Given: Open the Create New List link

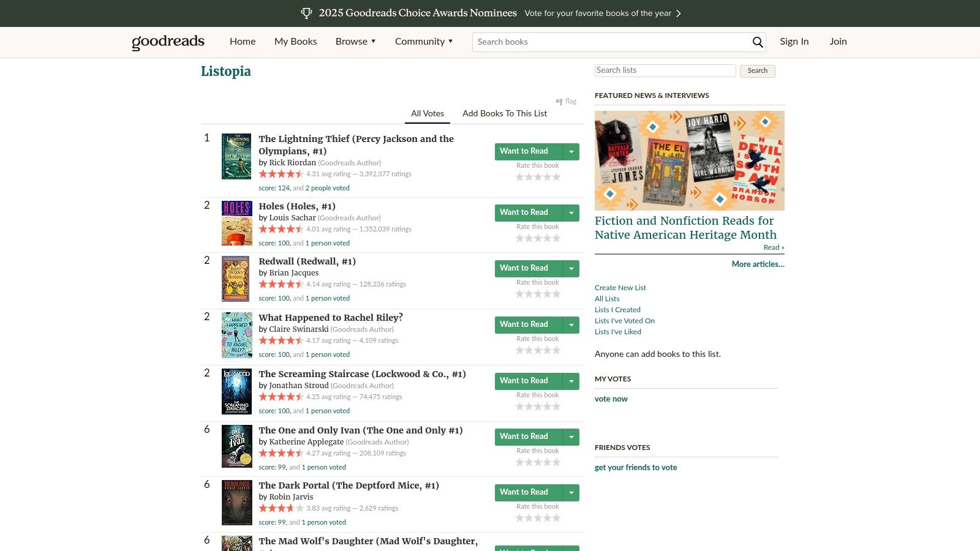Looking at the screenshot, I should point(620,288).
